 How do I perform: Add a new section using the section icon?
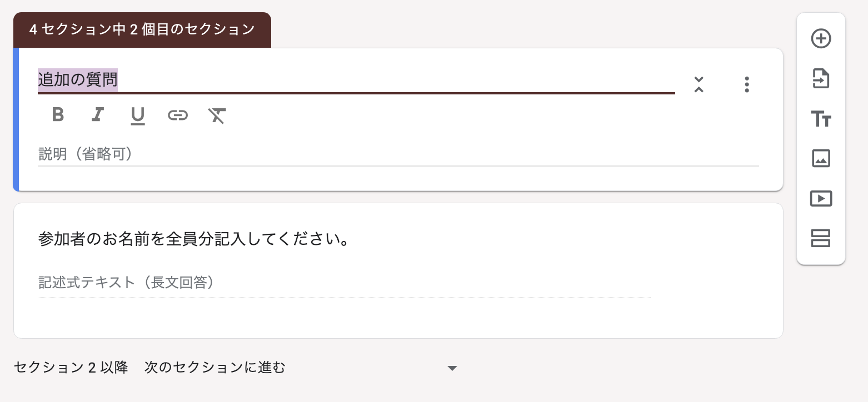click(821, 239)
